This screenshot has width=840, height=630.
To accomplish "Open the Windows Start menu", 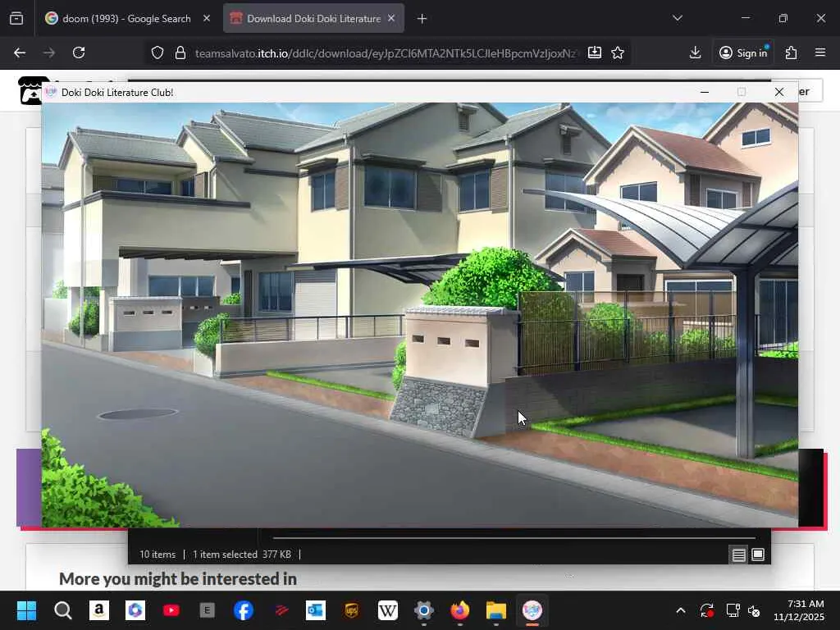I will (26, 610).
